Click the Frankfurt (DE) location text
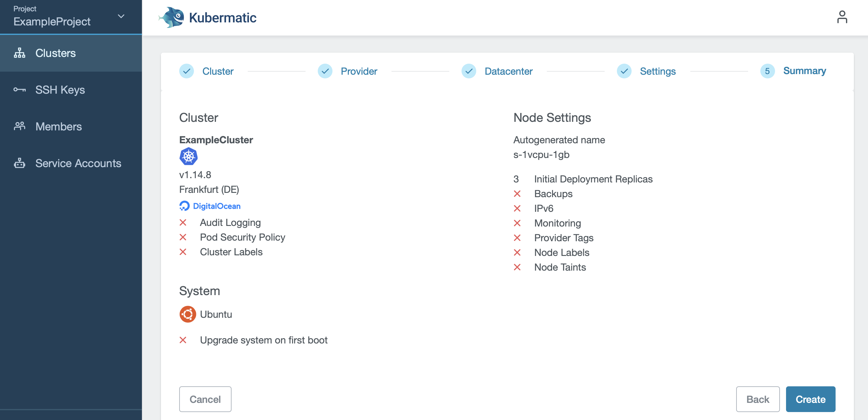The image size is (868, 420). 209,189
